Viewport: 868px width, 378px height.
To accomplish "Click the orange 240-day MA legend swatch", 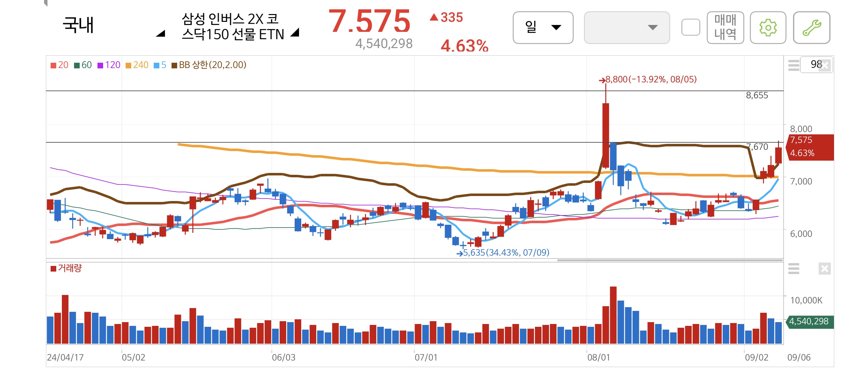I will [x=128, y=65].
